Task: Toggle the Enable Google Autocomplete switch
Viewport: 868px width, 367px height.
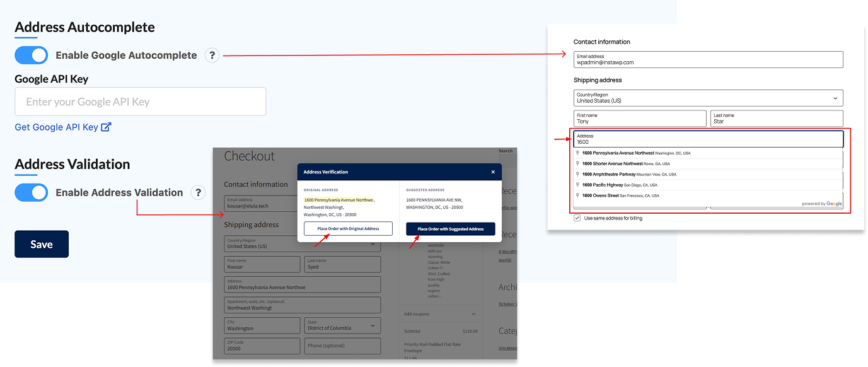Action: (31, 55)
